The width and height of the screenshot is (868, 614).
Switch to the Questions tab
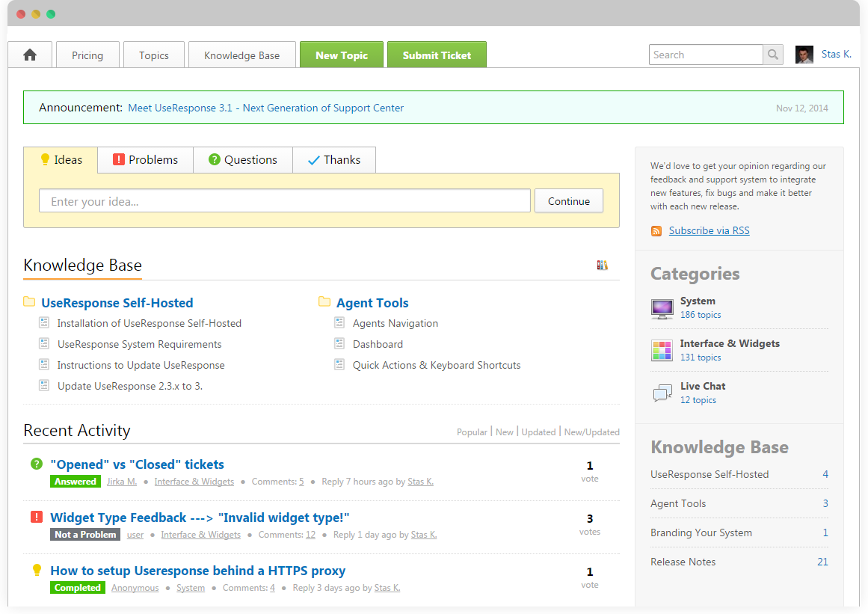(243, 160)
